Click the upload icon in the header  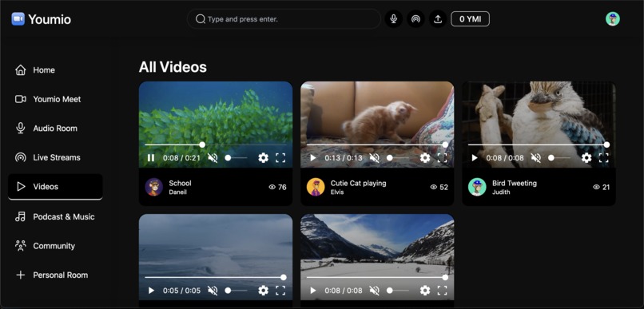[x=438, y=19]
